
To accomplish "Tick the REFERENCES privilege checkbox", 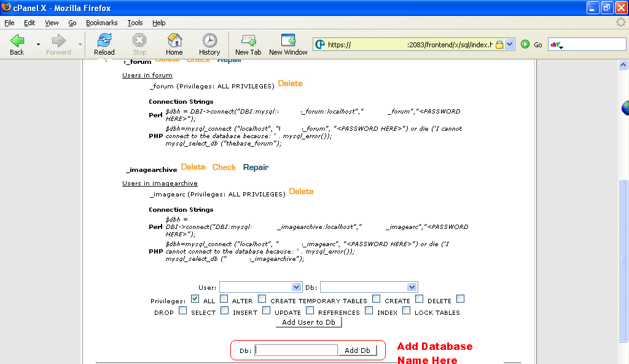I will (x=310, y=310).
